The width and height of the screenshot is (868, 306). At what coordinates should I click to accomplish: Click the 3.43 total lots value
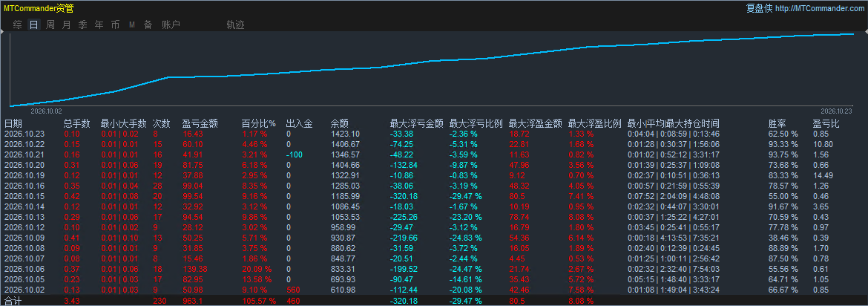pos(71,301)
